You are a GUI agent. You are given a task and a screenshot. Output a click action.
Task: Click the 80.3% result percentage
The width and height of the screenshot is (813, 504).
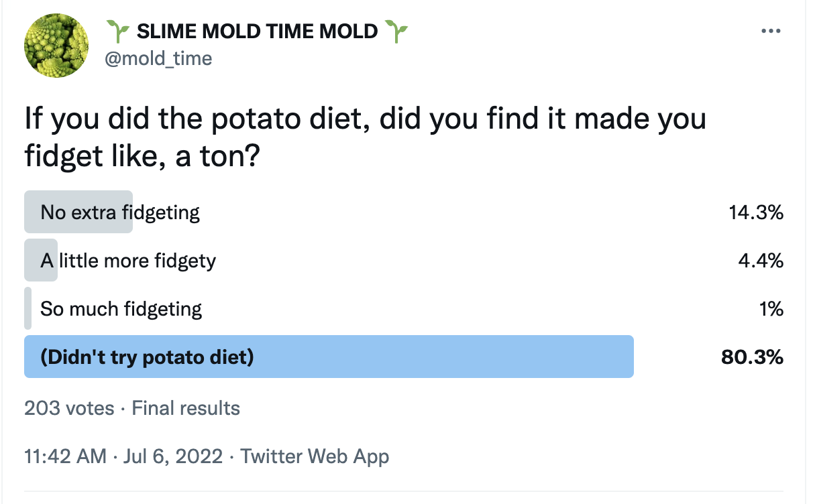pos(752,357)
